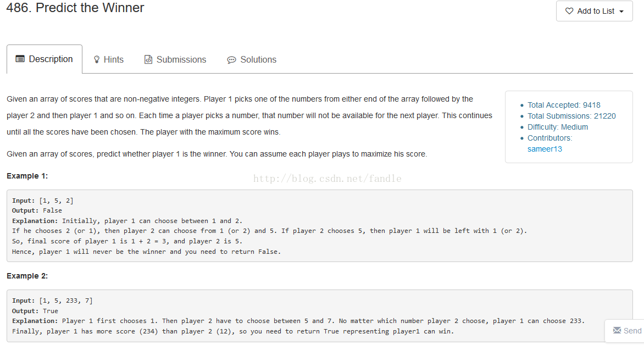This screenshot has height=345, width=644.
Task: Click the Hints lightbulb icon
Action: (x=97, y=59)
